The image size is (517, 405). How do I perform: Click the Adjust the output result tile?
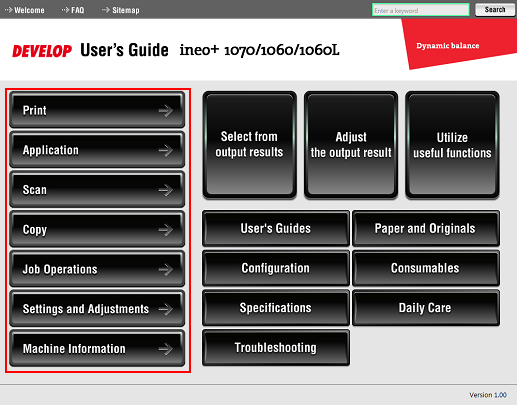351,145
